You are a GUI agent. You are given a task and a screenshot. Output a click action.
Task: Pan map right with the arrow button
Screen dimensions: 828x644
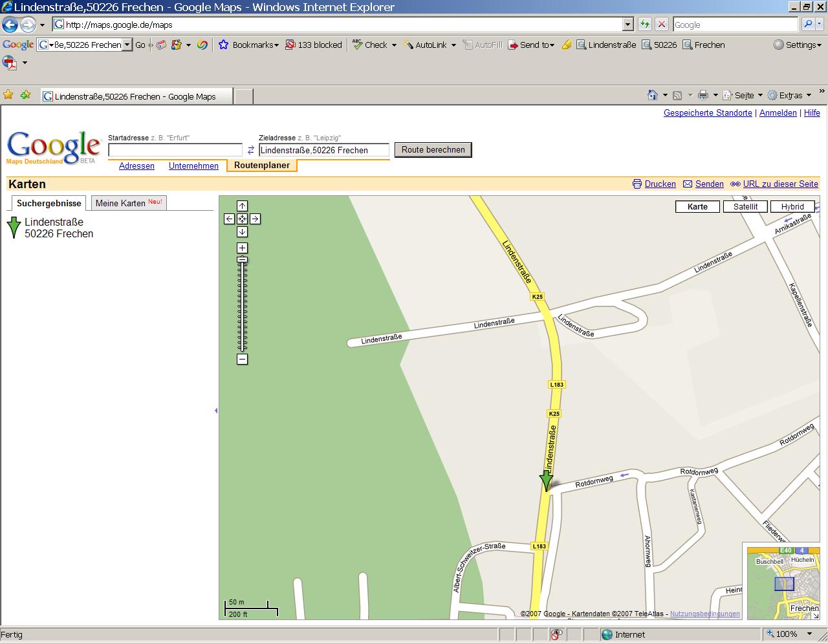tap(255, 219)
